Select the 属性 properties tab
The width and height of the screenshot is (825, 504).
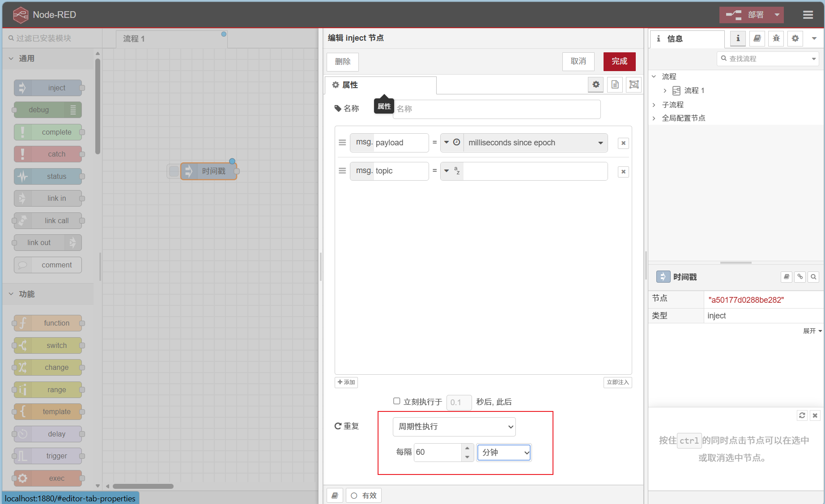coord(380,85)
